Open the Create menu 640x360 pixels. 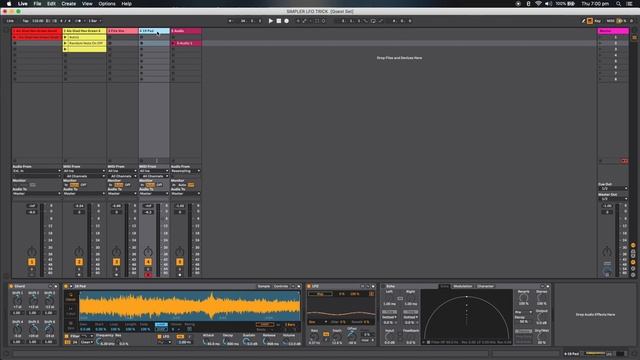69,4
